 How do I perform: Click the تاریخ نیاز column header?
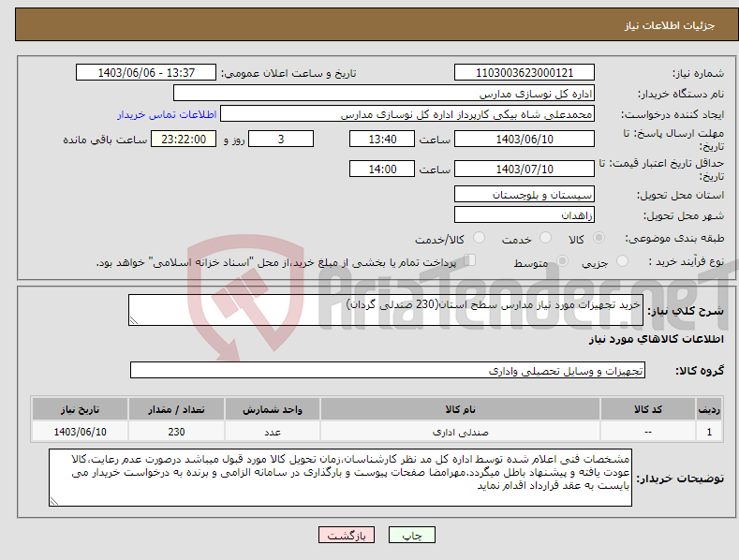(80, 409)
